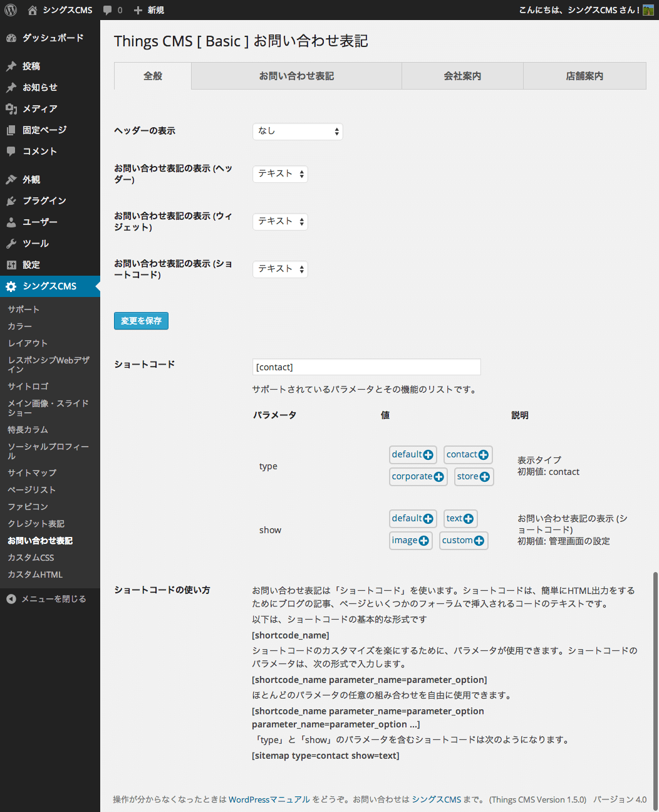659x812 pixels.
Task: Click the collapse arrow icon by メニューを閉じる
Action: point(11,599)
